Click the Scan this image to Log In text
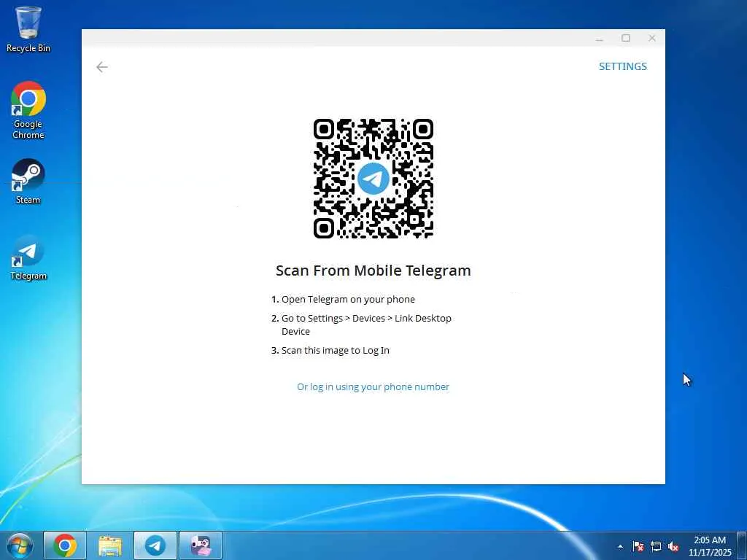 point(336,350)
